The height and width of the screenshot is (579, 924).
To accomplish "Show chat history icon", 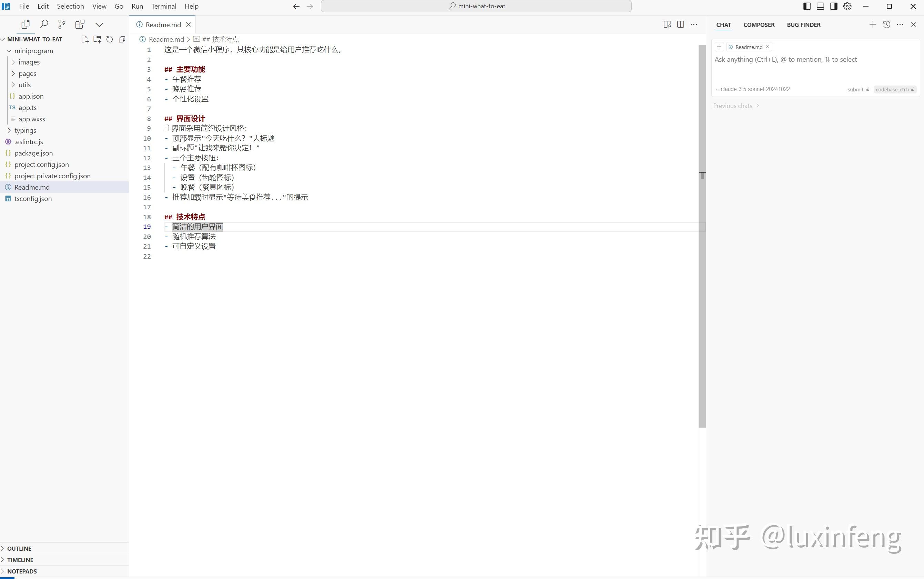I will pyautogui.click(x=886, y=24).
